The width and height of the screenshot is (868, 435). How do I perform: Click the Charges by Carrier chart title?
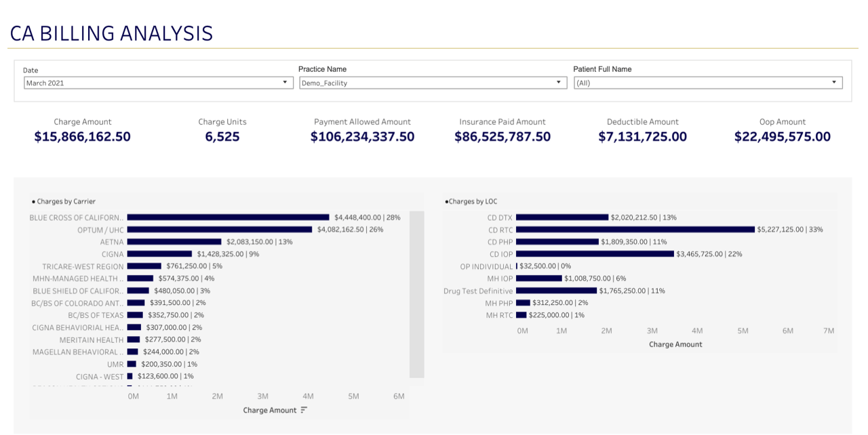click(x=66, y=201)
